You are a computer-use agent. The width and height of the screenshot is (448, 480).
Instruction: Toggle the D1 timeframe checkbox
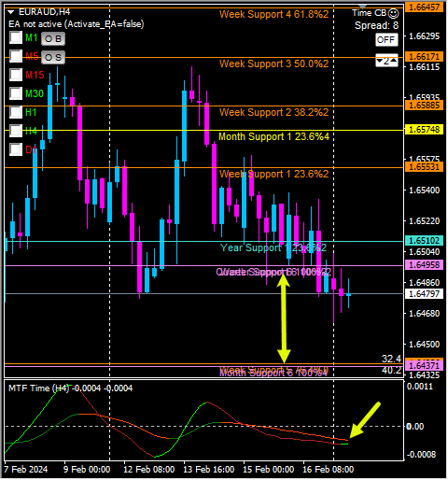(x=16, y=149)
